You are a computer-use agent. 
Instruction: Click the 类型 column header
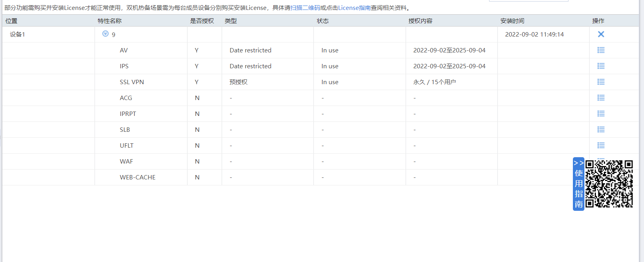230,21
